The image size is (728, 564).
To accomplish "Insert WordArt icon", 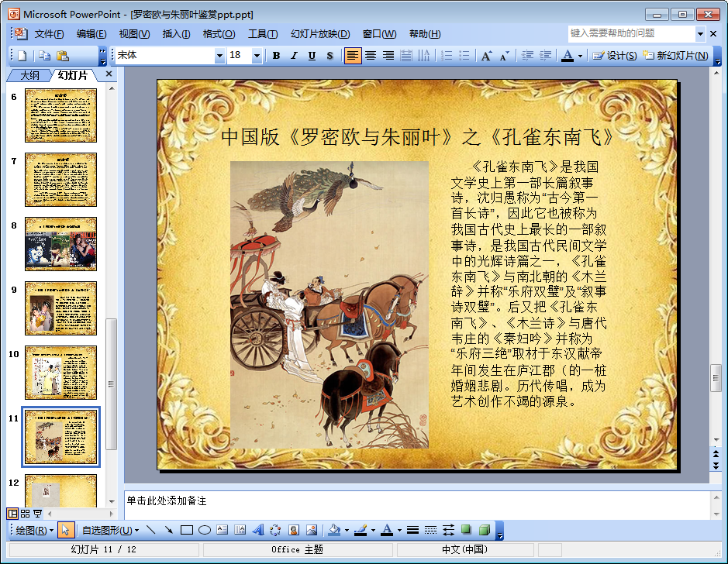I will tap(257, 530).
